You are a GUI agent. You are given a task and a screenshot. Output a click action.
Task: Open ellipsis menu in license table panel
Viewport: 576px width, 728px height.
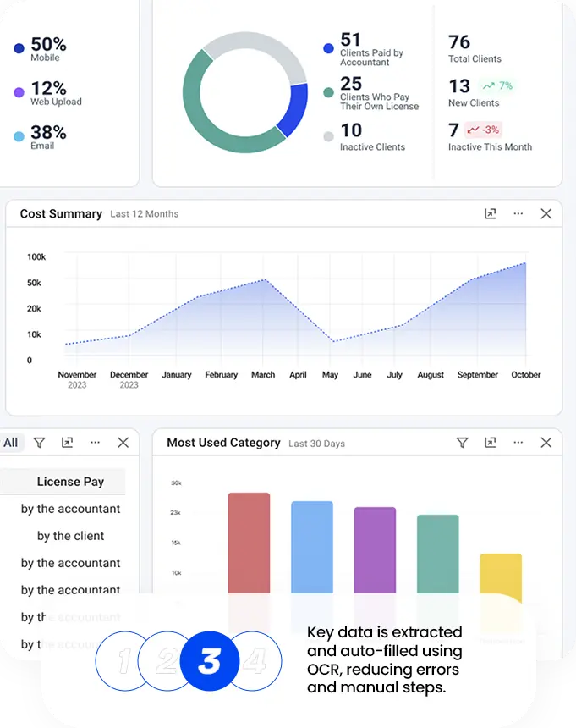click(96, 443)
